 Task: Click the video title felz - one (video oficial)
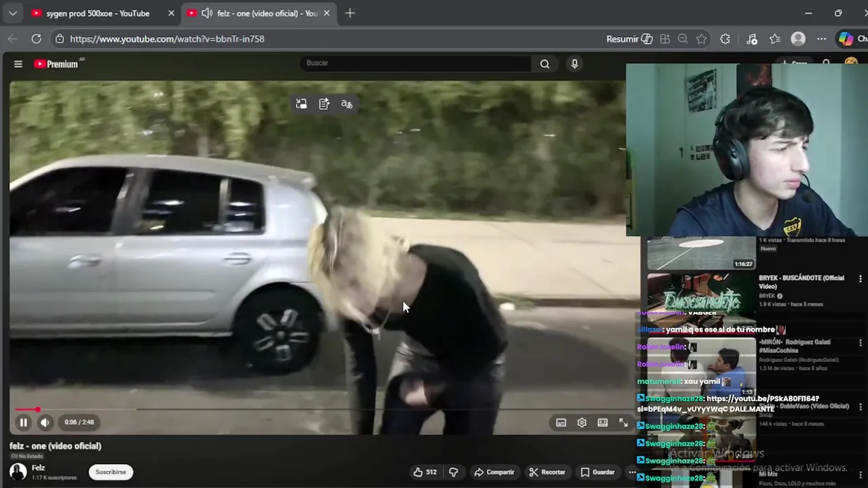tap(56, 446)
